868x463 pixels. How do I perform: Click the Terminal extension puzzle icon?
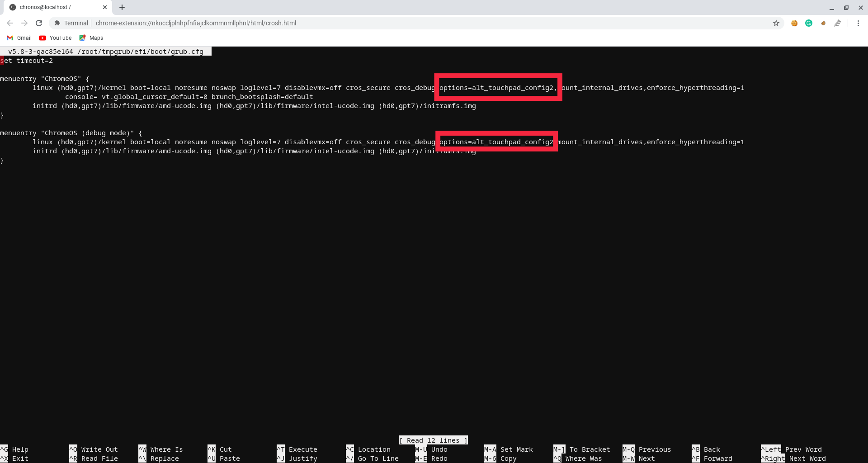57,23
